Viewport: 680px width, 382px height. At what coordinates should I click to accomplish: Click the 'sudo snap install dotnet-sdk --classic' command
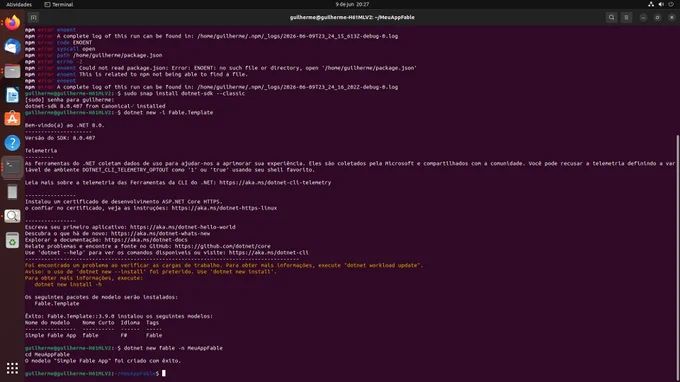click(x=184, y=94)
